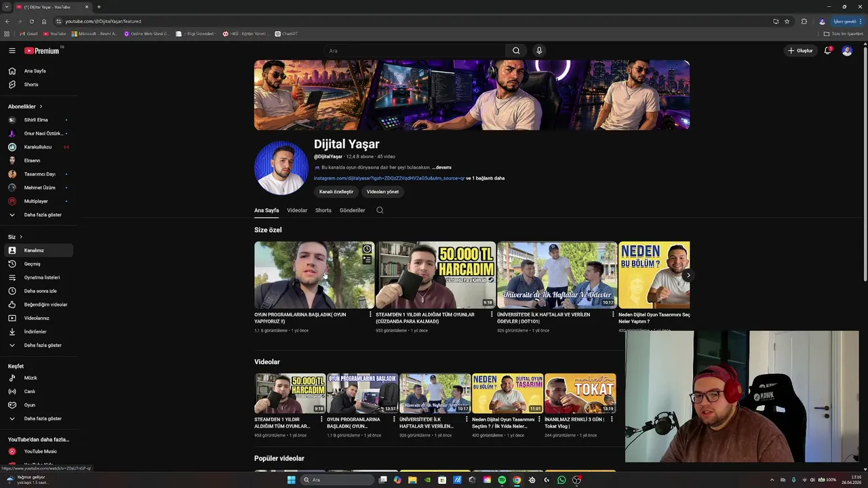Click Videoları yönet button

[382, 192]
